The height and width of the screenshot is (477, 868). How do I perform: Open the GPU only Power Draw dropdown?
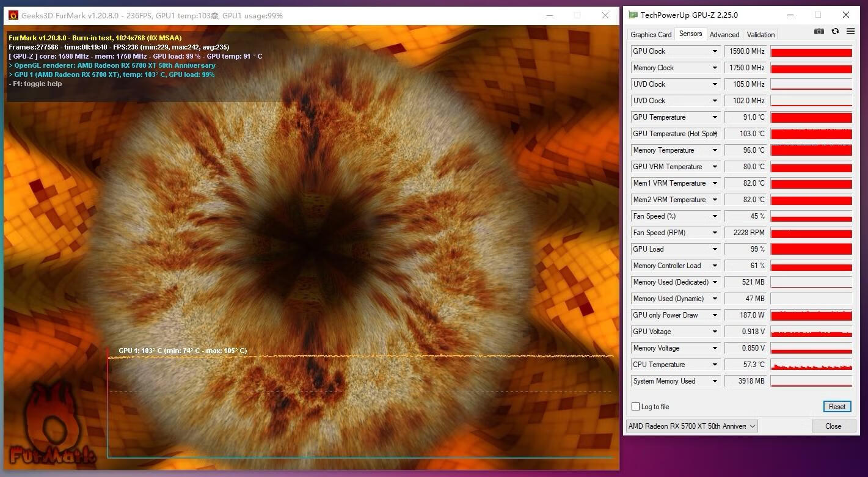715,315
